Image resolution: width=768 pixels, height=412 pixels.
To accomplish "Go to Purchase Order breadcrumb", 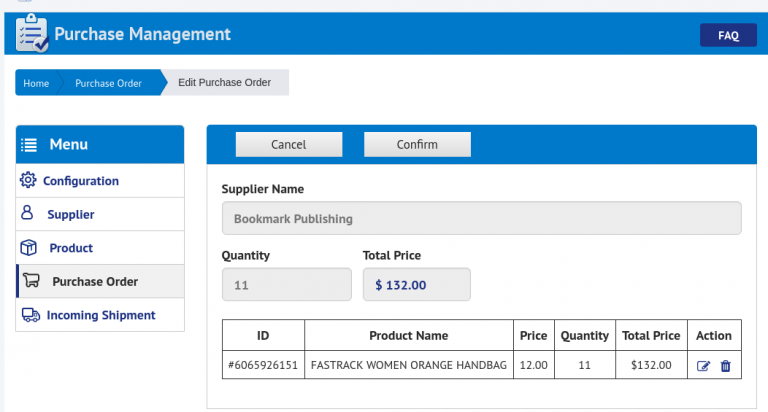I will point(108,83).
